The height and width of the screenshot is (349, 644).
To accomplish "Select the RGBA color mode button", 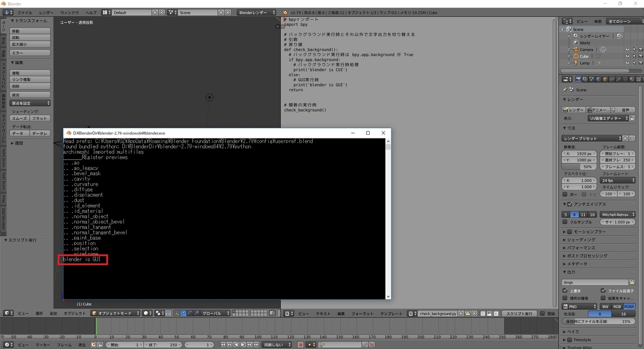I will click(x=629, y=306).
